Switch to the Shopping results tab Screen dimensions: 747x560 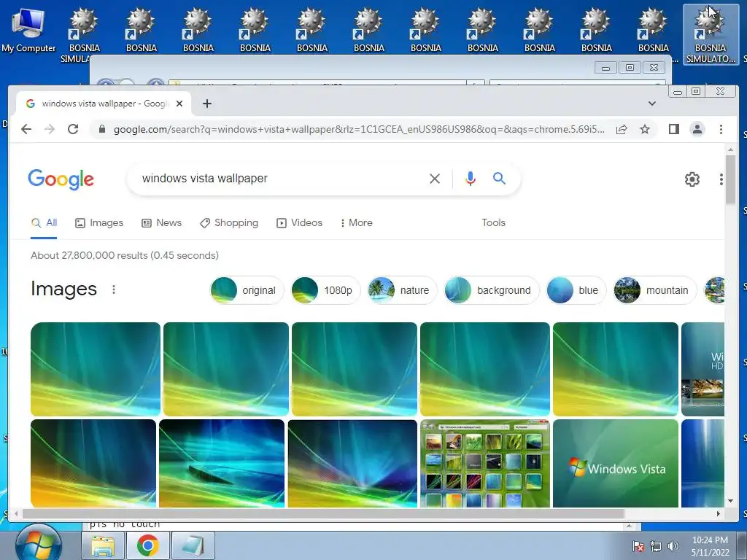(229, 222)
